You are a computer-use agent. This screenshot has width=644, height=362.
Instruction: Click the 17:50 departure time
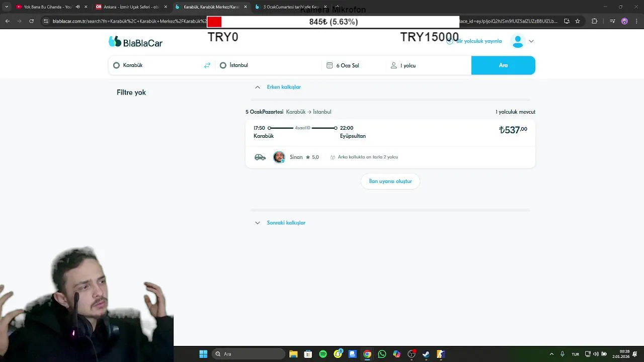(x=259, y=128)
